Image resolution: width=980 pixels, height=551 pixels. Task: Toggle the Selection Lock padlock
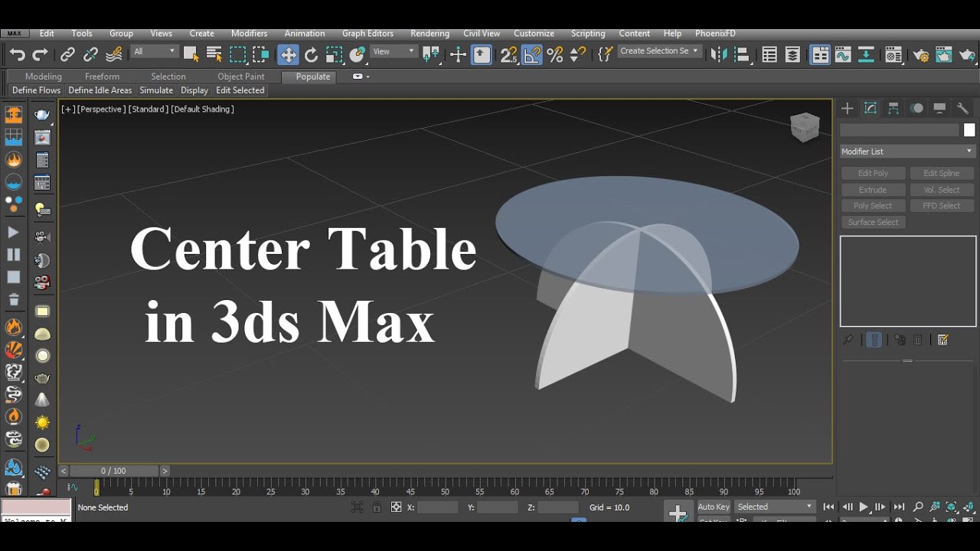click(x=377, y=507)
